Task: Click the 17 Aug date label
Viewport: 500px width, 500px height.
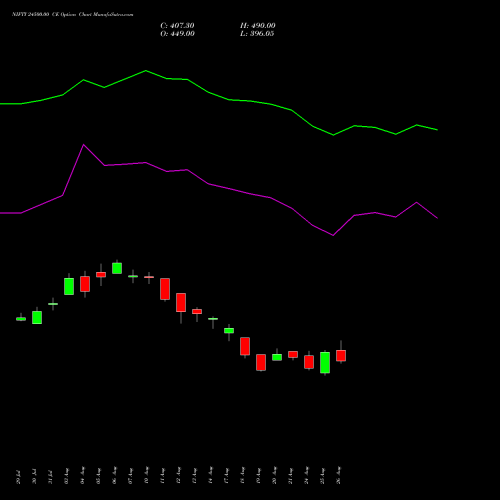Action: pos(226,476)
